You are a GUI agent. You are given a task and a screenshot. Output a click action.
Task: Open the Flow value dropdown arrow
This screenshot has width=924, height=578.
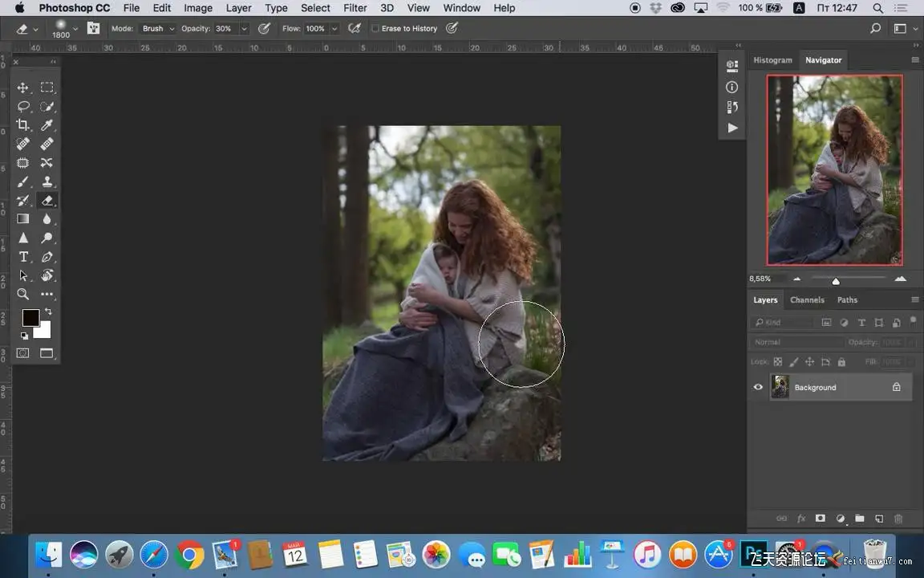pos(334,29)
